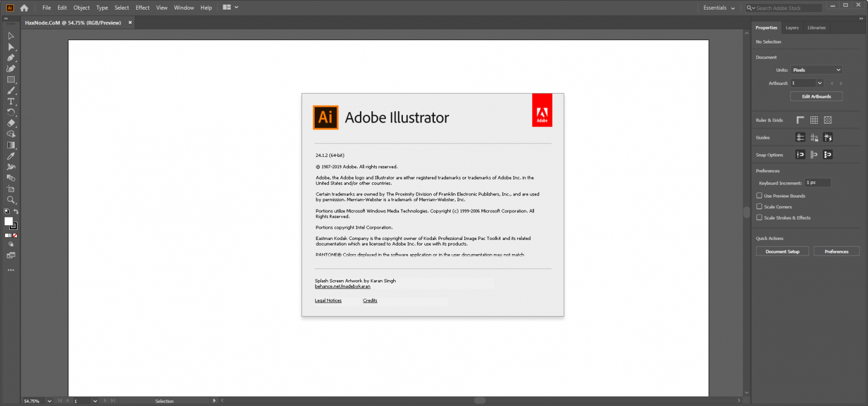Pick the Eraser tool

(x=11, y=123)
